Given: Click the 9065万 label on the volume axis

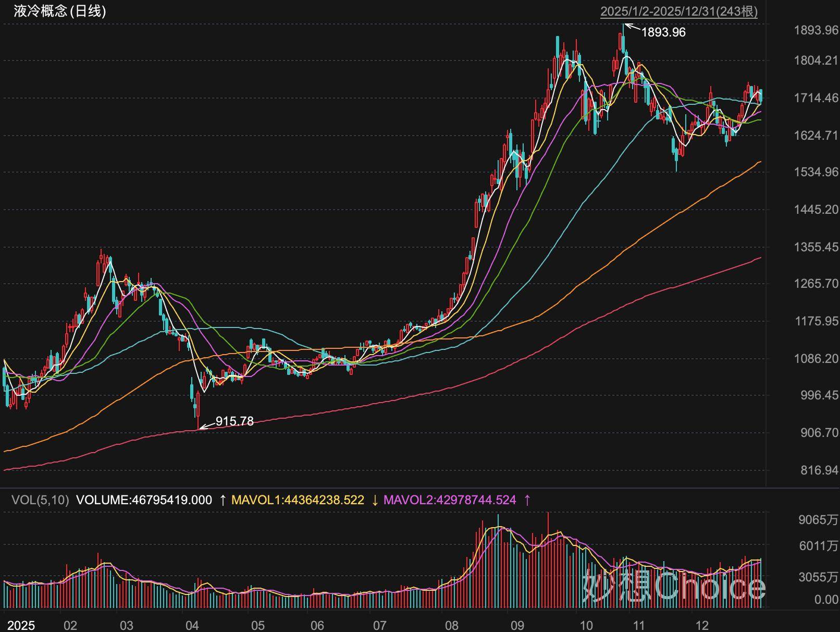Looking at the screenshot, I should [818, 519].
